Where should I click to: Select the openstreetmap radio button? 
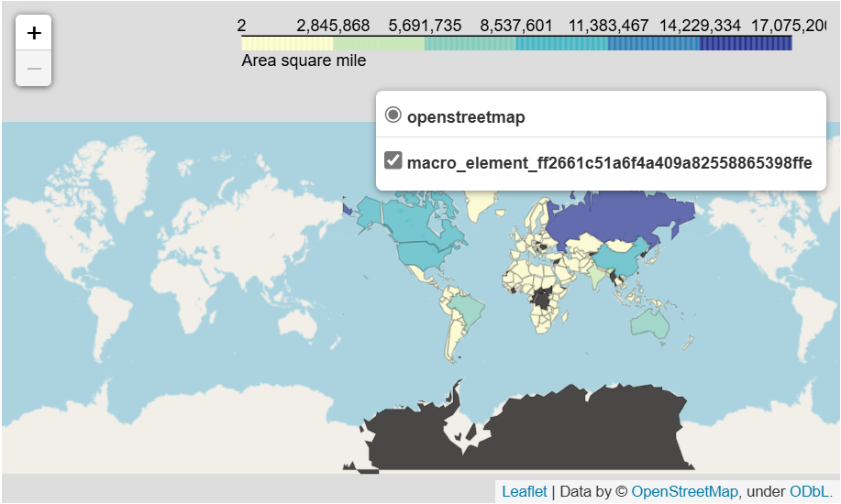point(393,115)
